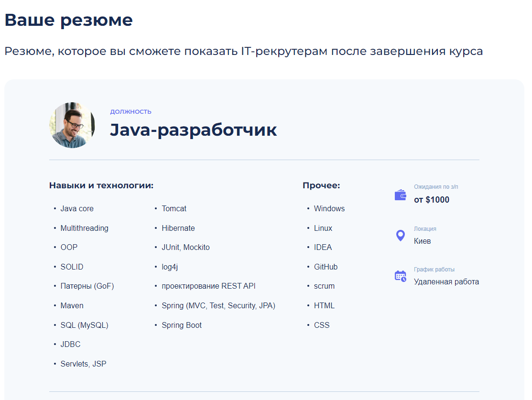Select the 'Tomcat' skill item
532x400 pixels.
click(174, 209)
